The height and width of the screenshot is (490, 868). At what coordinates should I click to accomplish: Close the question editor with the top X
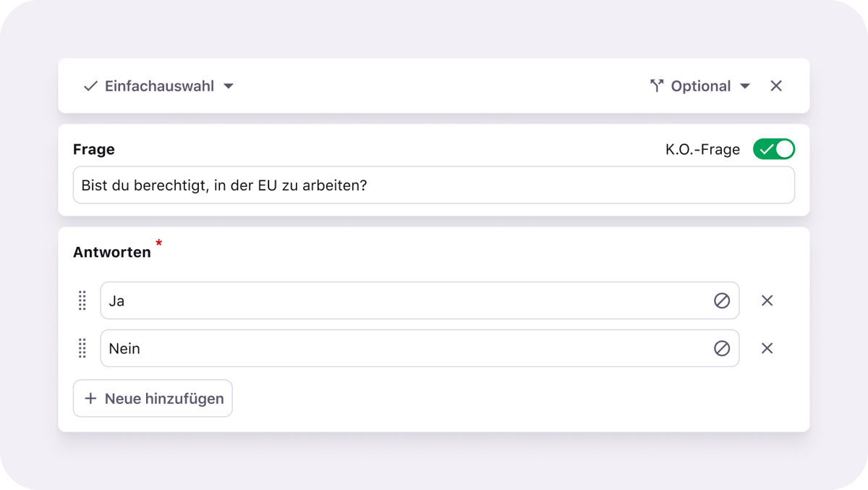point(776,86)
